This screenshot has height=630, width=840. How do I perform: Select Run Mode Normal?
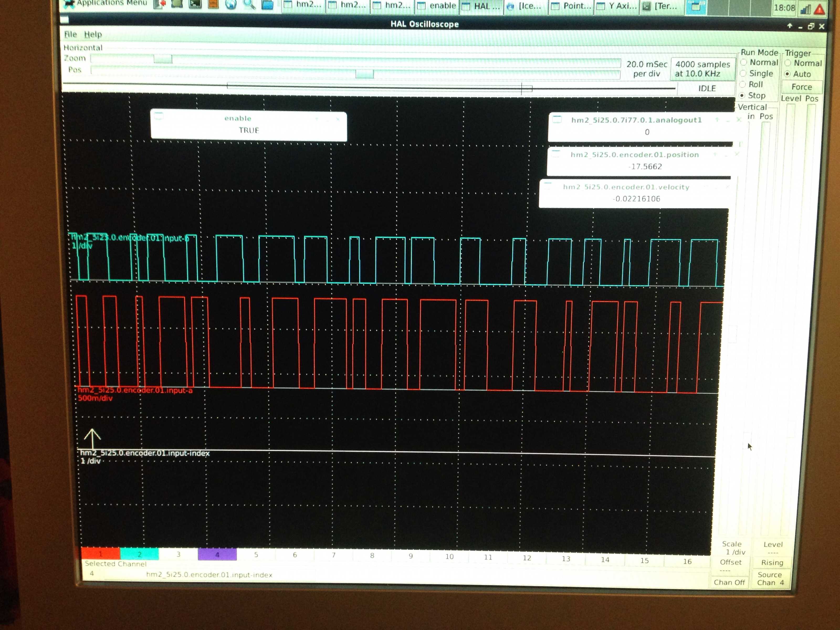tap(759, 62)
